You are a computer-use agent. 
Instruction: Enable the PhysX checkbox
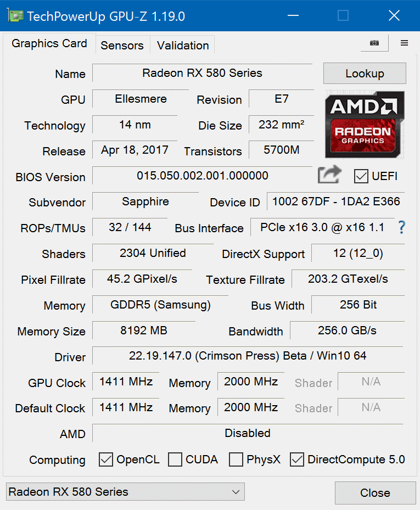coord(236,459)
